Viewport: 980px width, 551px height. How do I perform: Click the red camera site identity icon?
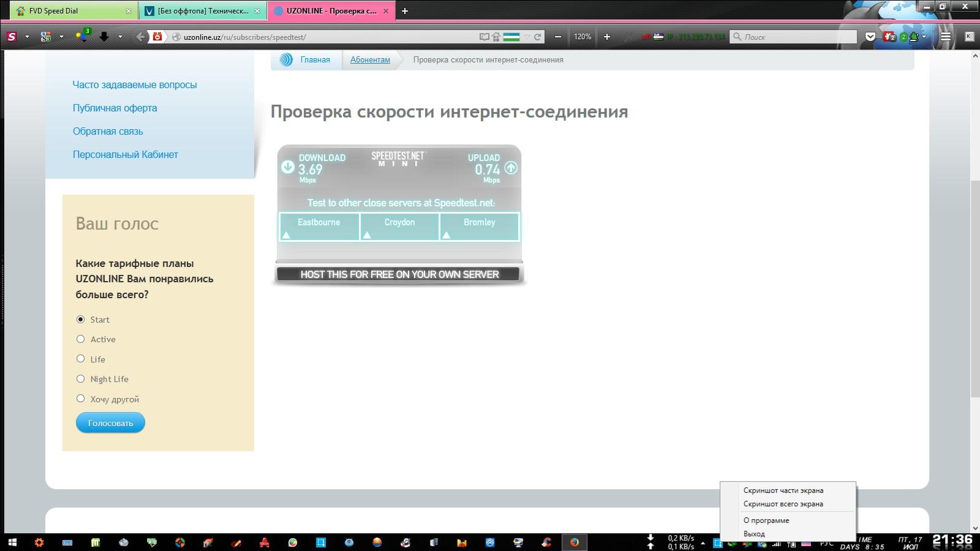coord(157,37)
